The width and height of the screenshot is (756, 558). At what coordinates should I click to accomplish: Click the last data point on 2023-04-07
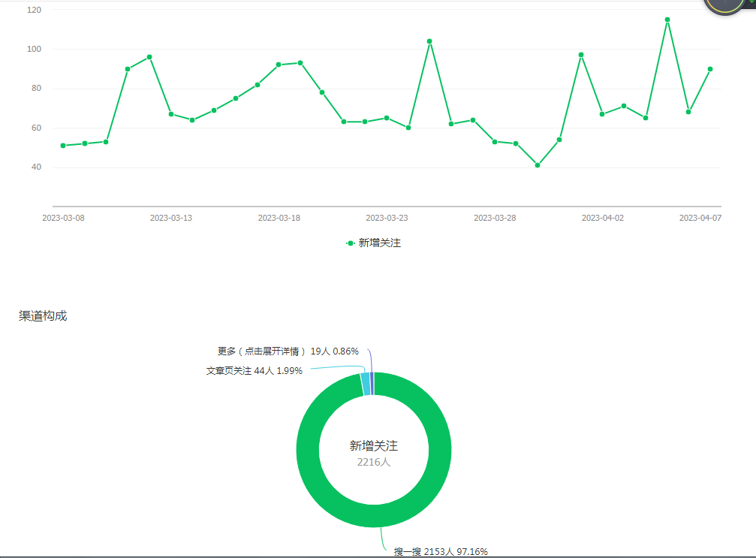coord(710,69)
